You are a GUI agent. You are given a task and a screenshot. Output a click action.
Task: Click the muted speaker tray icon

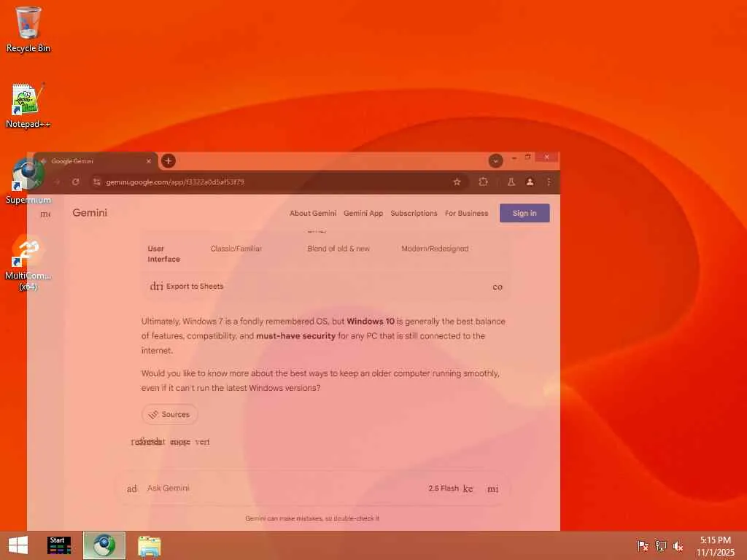point(678,545)
